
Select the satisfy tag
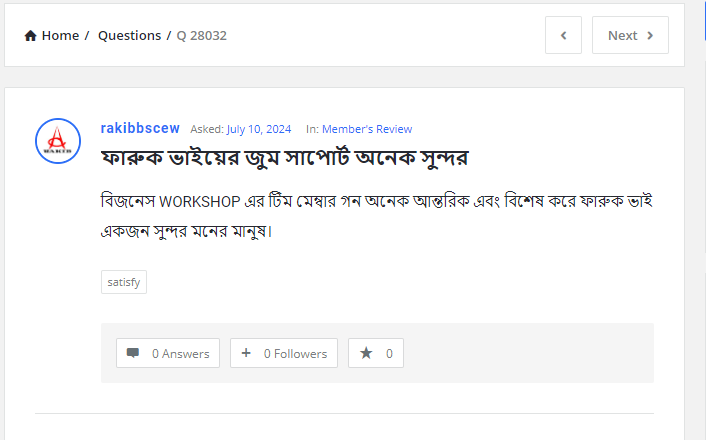(x=124, y=282)
